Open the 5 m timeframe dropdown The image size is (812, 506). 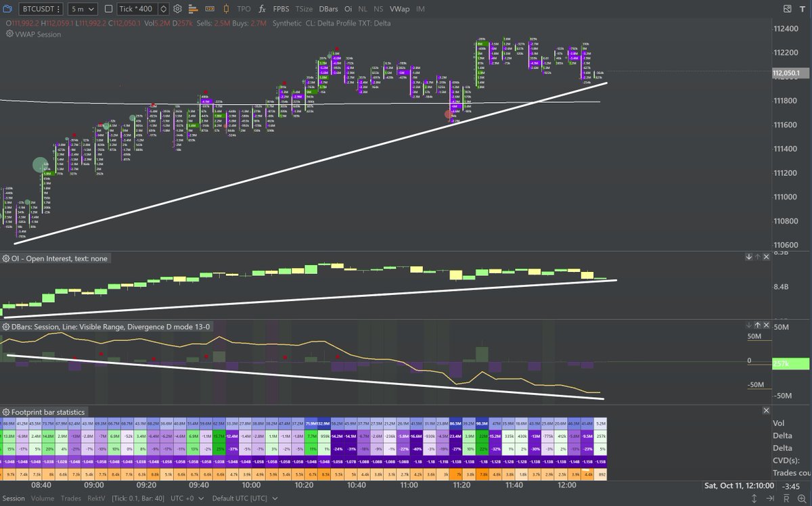click(82, 9)
